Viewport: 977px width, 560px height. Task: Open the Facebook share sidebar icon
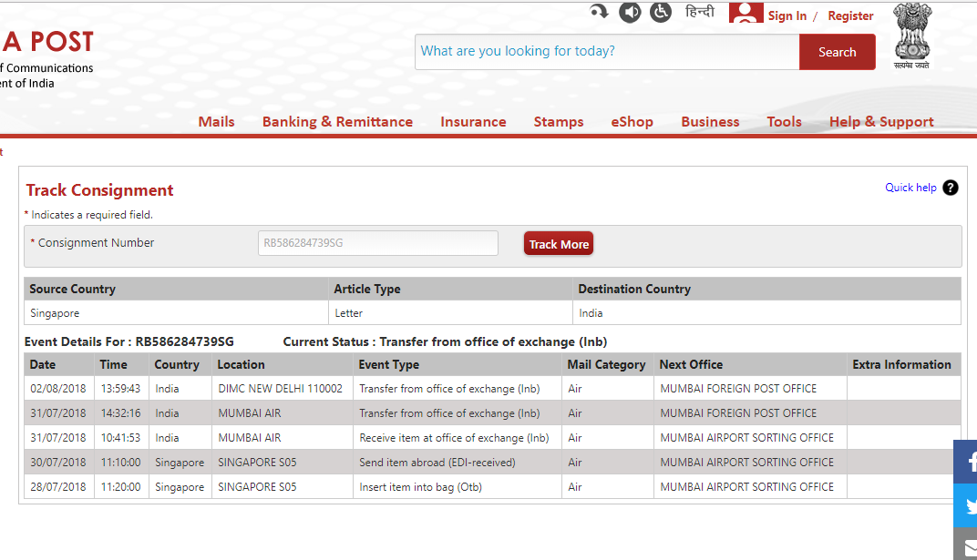(x=965, y=461)
